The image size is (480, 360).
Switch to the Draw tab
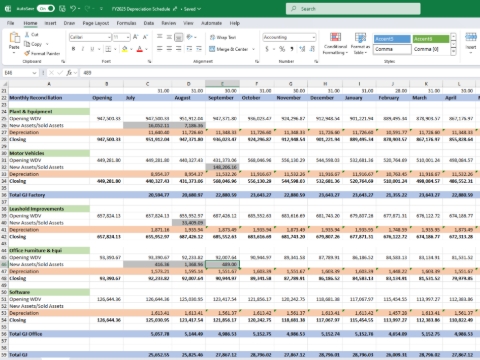(69, 23)
